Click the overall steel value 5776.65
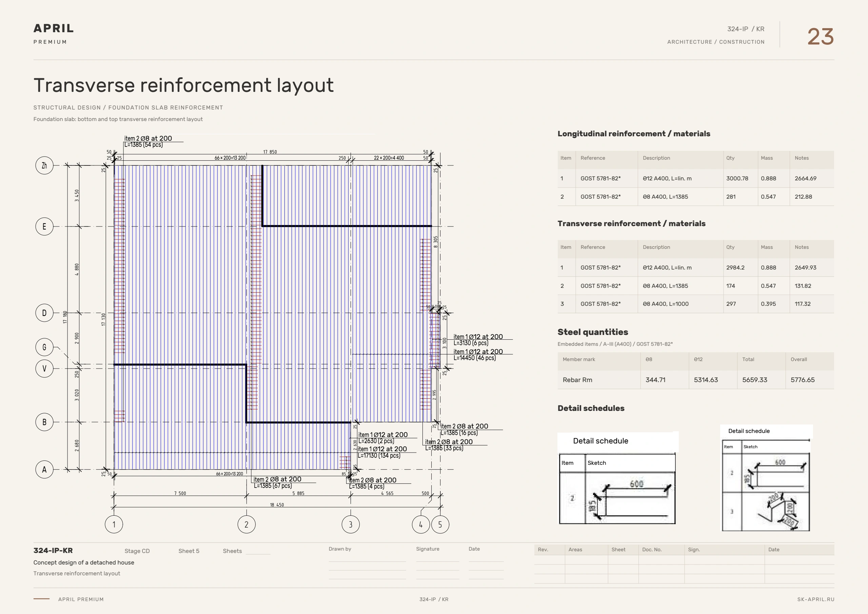The width and height of the screenshot is (868, 614). 802,380
